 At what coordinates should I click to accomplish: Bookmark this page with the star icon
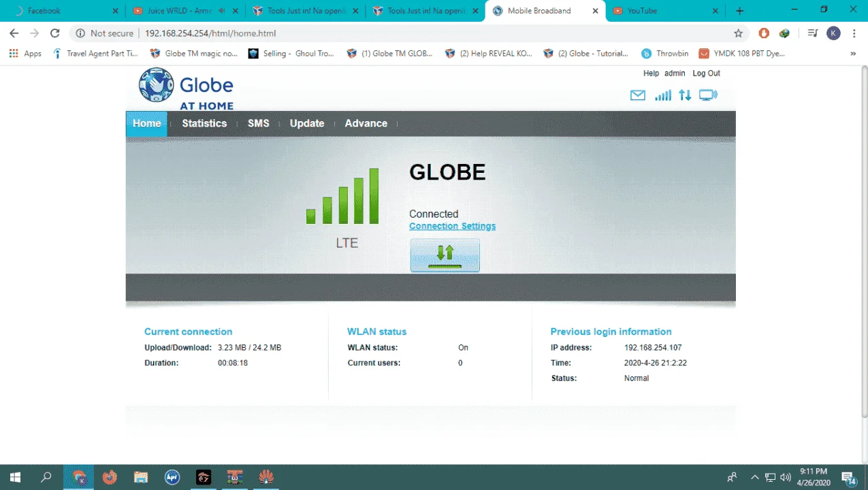pos(738,33)
